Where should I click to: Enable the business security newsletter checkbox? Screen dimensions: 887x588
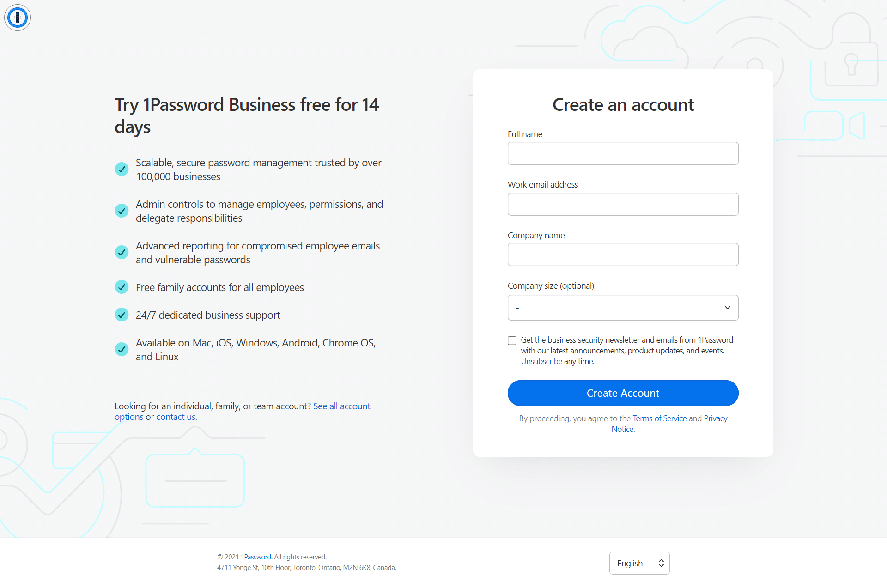click(x=512, y=340)
